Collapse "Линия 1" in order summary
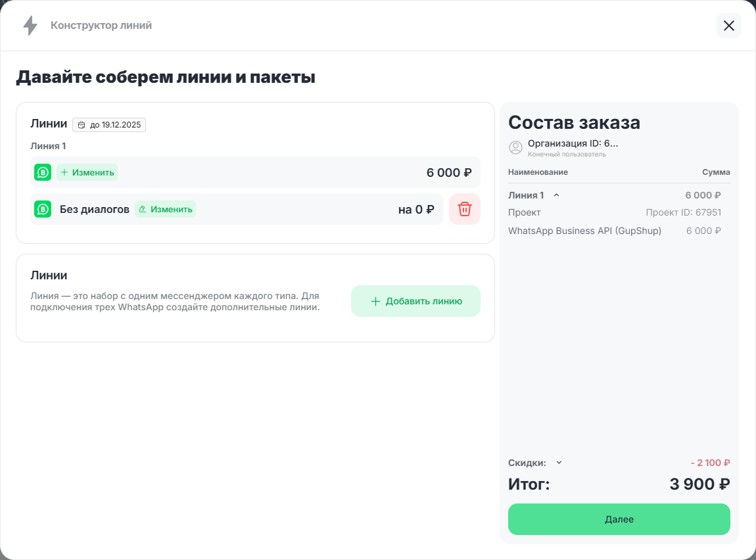This screenshot has height=560, width=756. click(x=556, y=195)
